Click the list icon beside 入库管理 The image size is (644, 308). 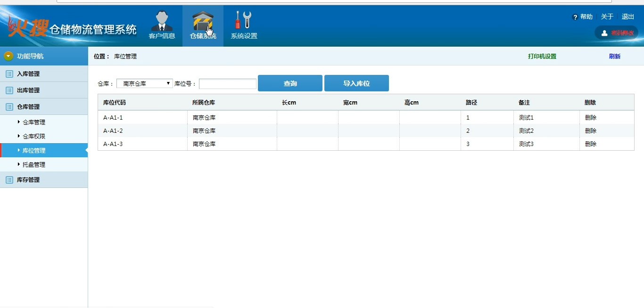pyautogui.click(x=9, y=74)
